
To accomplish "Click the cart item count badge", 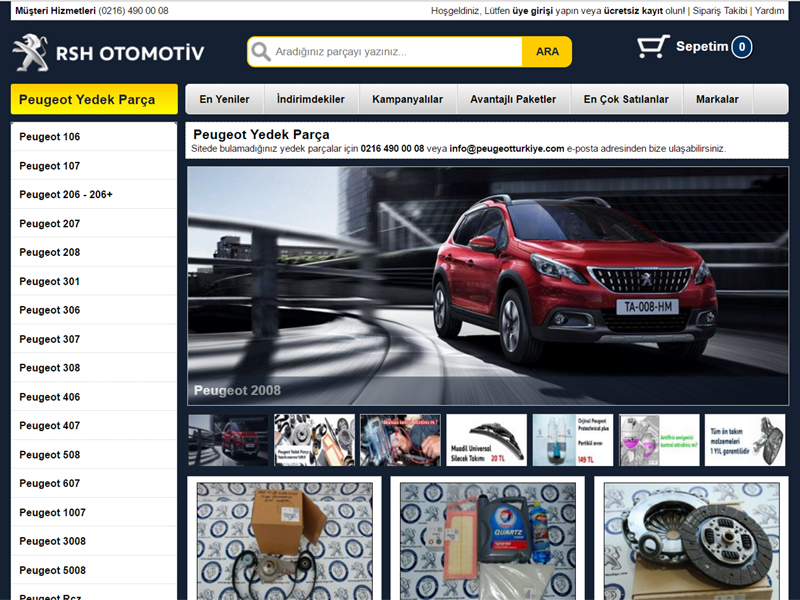I will pos(741,47).
